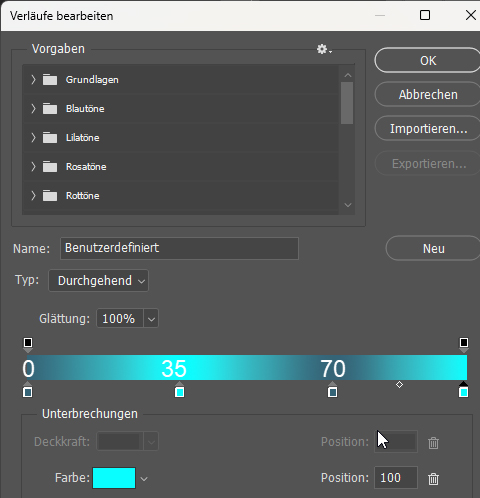Click the Name input field

coord(179,248)
